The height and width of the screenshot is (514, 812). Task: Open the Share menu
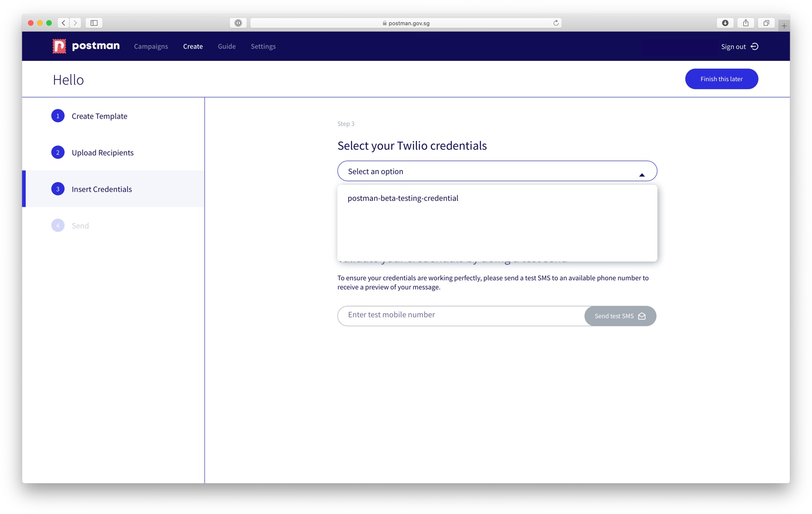click(x=746, y=23)
